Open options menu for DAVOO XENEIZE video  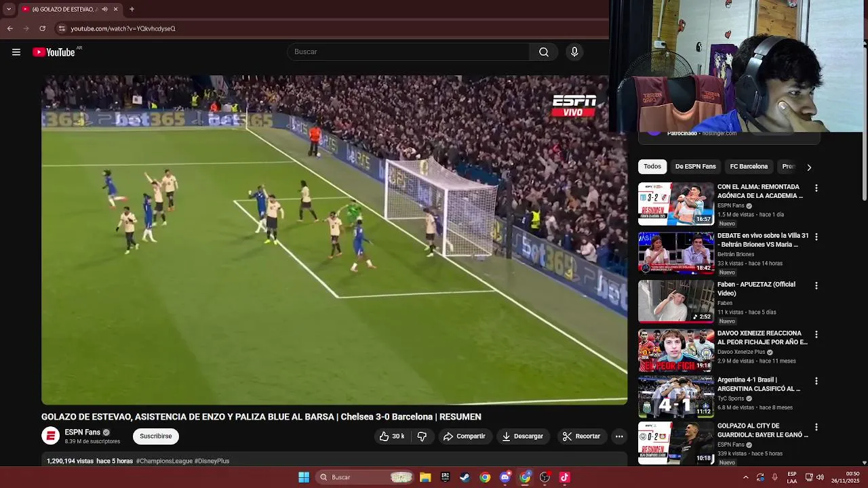pos(816,335)
